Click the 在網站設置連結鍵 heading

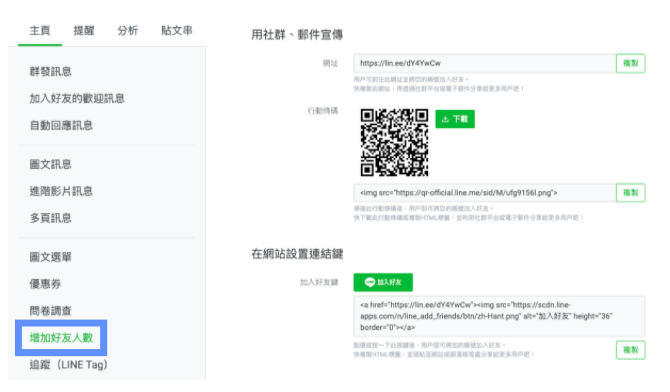297,254
